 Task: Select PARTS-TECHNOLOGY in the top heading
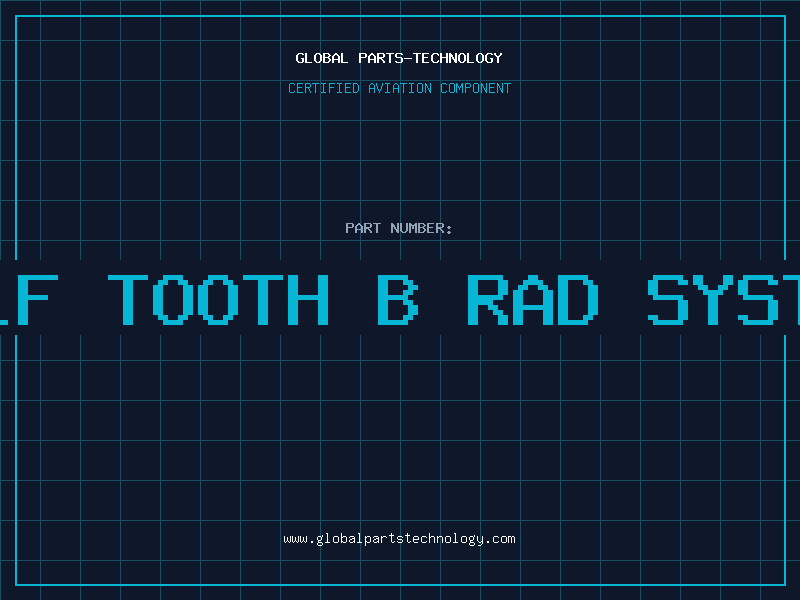[429, 58]
